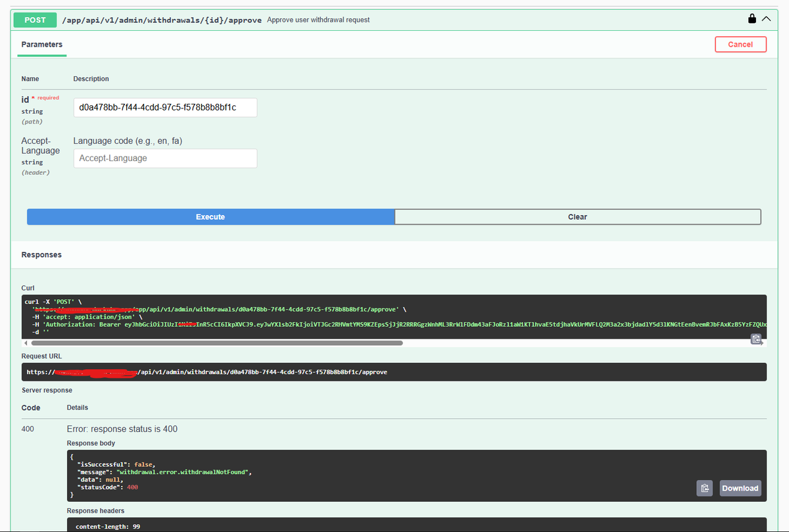This screenshot has width=789, height=532.
Task: Click the Accept-Language input field
Action: 165,158
